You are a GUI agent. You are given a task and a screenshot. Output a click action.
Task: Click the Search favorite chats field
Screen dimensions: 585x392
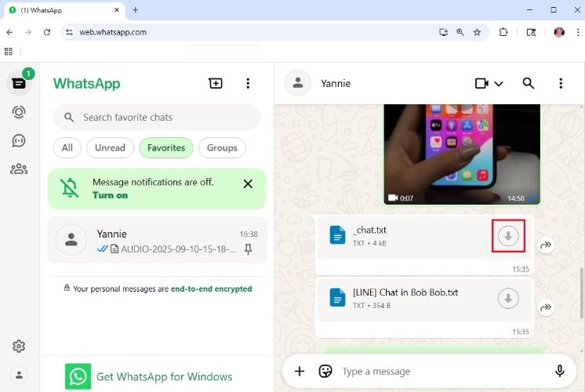pyautogui.click(x=165, y=118)
